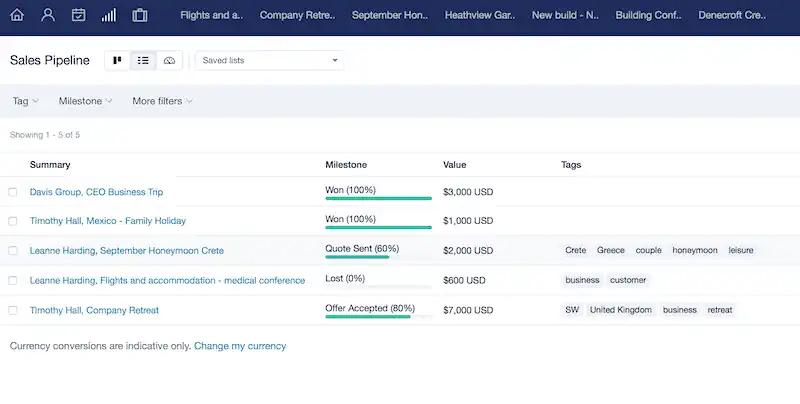Expand the Milestone filter dropdown
Image resolution: width=800 pixels, height=404 pixels.
tap(85, 101)
